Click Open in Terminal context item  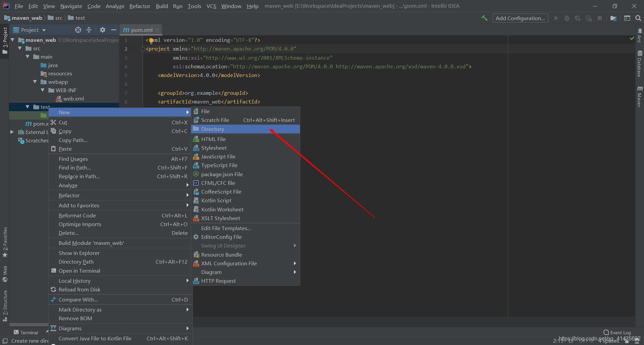coord(120,271)
